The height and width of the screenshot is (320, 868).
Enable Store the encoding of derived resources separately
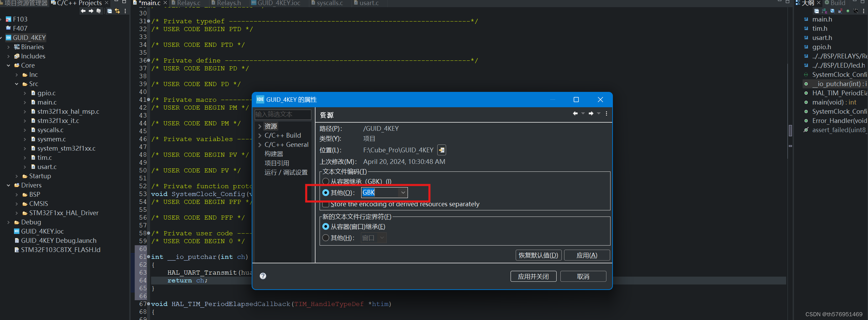pos(326,204)
